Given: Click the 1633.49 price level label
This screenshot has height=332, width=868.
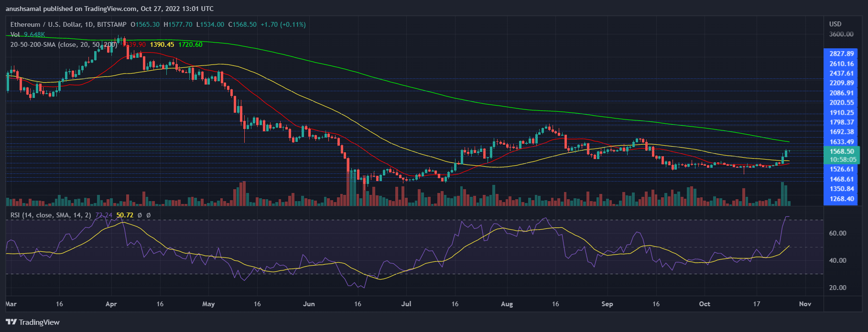Looking at the screenshot, I should coord(842,142).
